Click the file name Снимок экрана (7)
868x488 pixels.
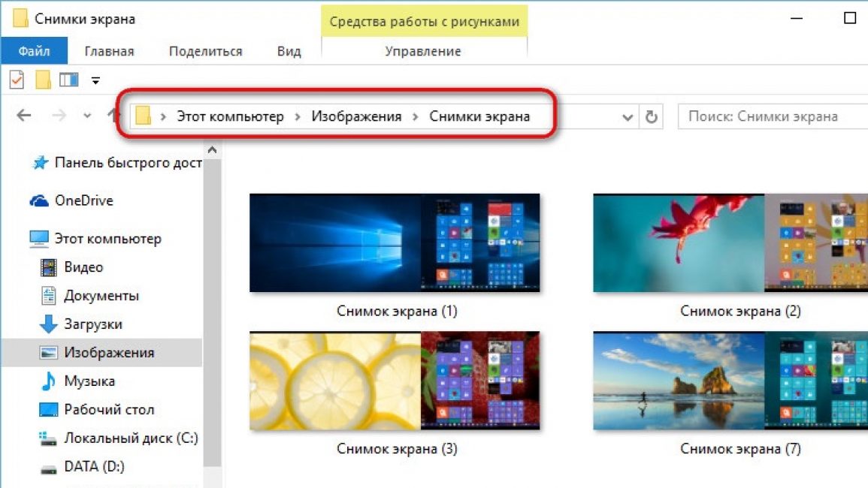[x=741, y=449]
